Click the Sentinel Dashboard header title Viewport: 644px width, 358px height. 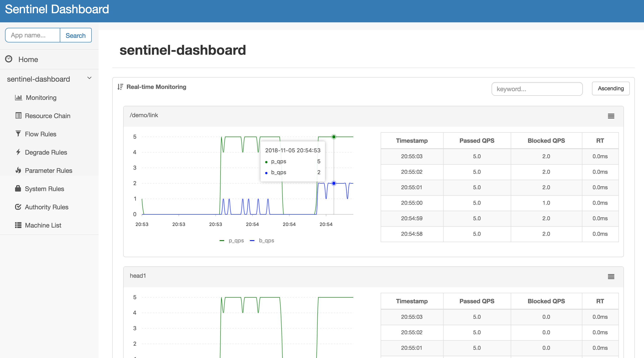click(x=57, y=9)
